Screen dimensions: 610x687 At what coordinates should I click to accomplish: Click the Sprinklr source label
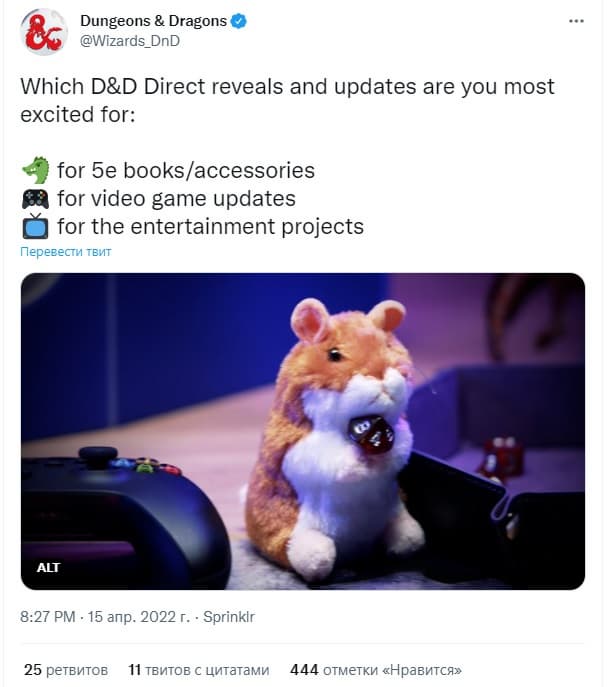coord(229,617)
